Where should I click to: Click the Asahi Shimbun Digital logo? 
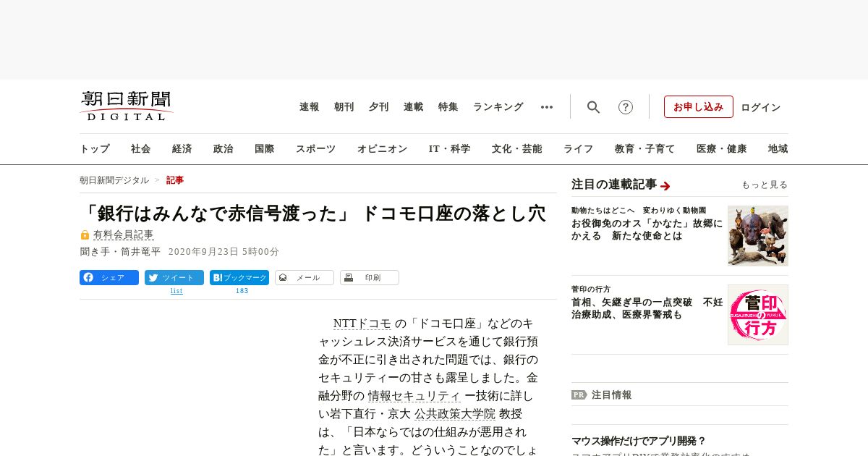click(x=127, y=106)
